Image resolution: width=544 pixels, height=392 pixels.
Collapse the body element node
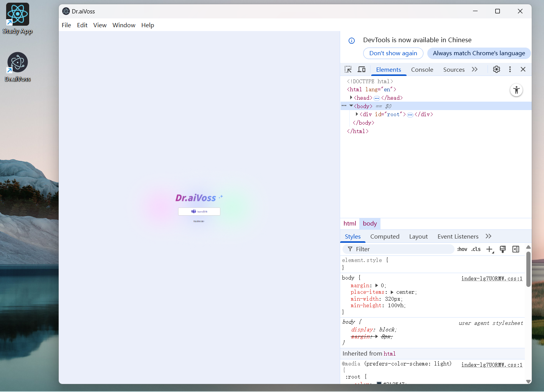[x=351, y=106]
